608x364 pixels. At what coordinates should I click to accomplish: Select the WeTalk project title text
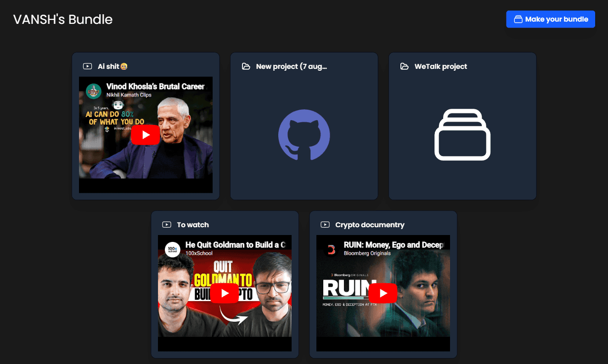pyautogui.click(x=441, y=67)
